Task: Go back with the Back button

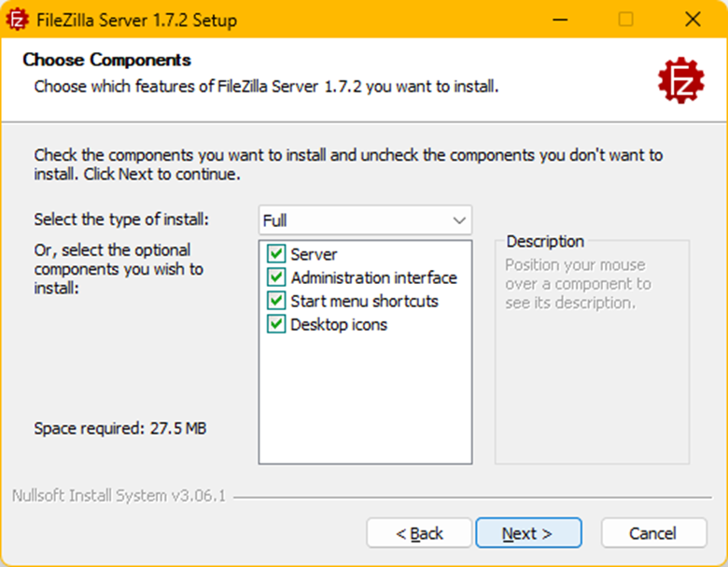Action: pyautogui.click(x=419, y=532)
